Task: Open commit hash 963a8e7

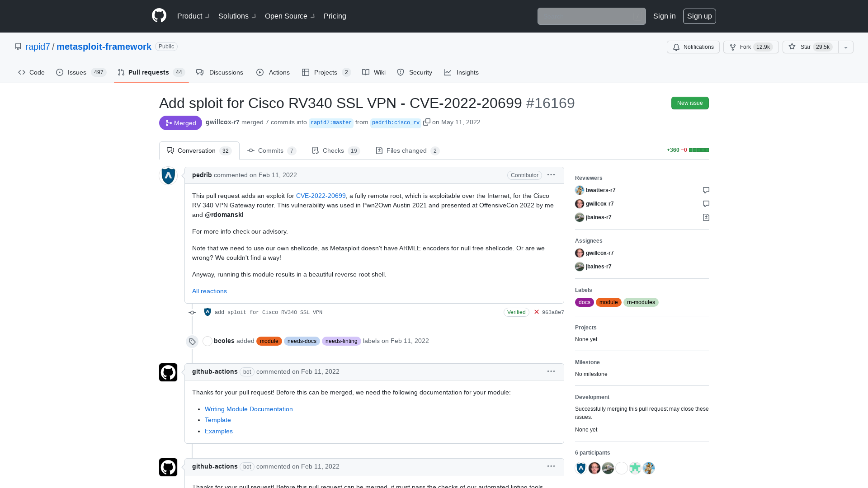Action: point(553,312)
